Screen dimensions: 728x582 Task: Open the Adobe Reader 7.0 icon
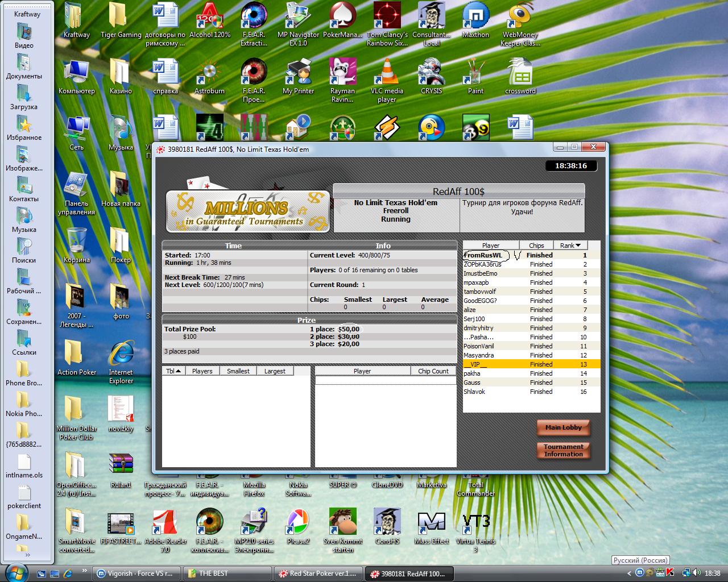pyautogui.click(x=165, y=522)
